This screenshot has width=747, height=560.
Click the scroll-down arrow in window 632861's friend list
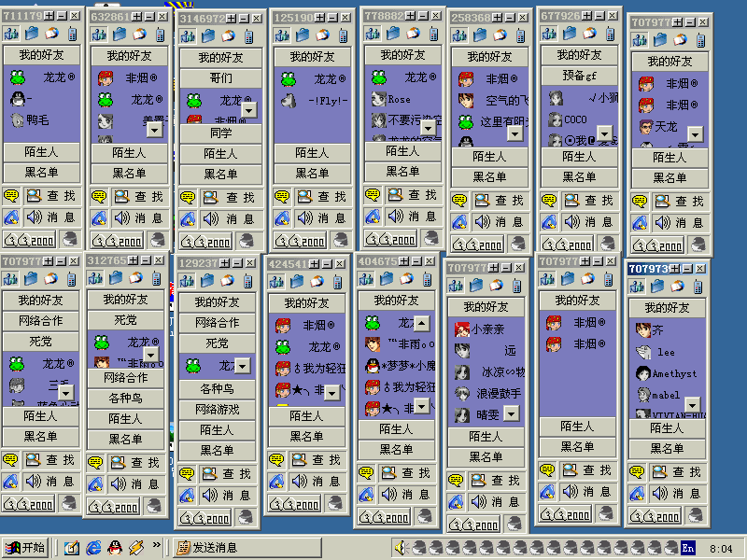pos(154,129)
